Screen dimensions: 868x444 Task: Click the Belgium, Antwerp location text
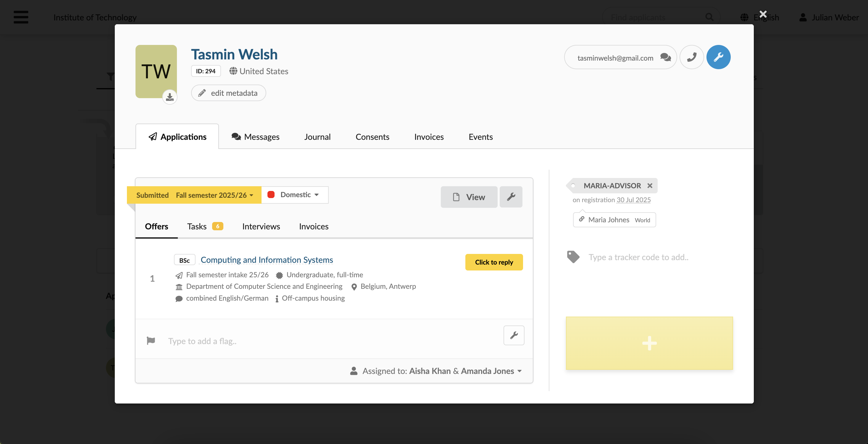pyautogui.click(x=388, y=286)
